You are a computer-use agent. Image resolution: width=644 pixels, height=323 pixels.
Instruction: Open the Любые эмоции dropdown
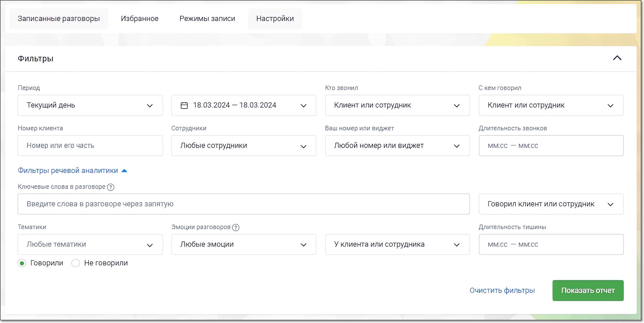click(244, 244)
